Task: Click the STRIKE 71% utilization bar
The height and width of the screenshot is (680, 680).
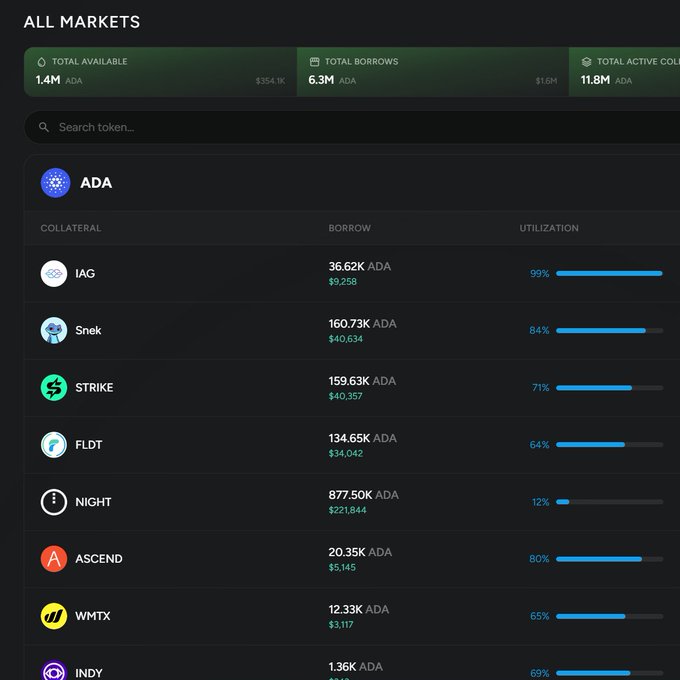Action: [x=609, y=388]
